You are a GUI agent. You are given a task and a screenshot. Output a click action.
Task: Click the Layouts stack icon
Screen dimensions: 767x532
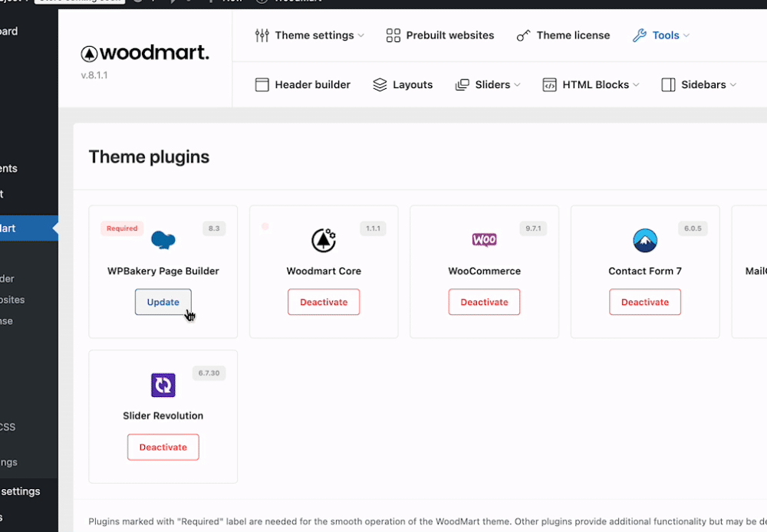tap(380, 84)
